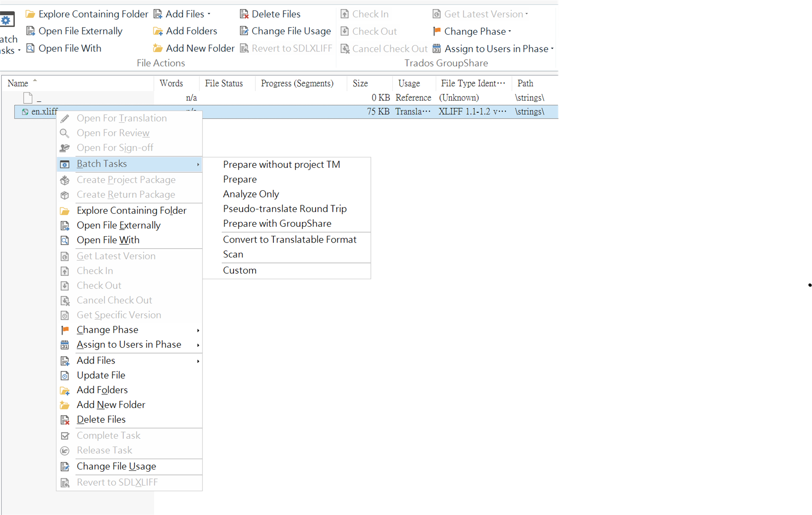Select the Add New Folder icon in context menu
Image resolution: width=812 pixels, height=515 pixels.
click(x=65, y=405)
